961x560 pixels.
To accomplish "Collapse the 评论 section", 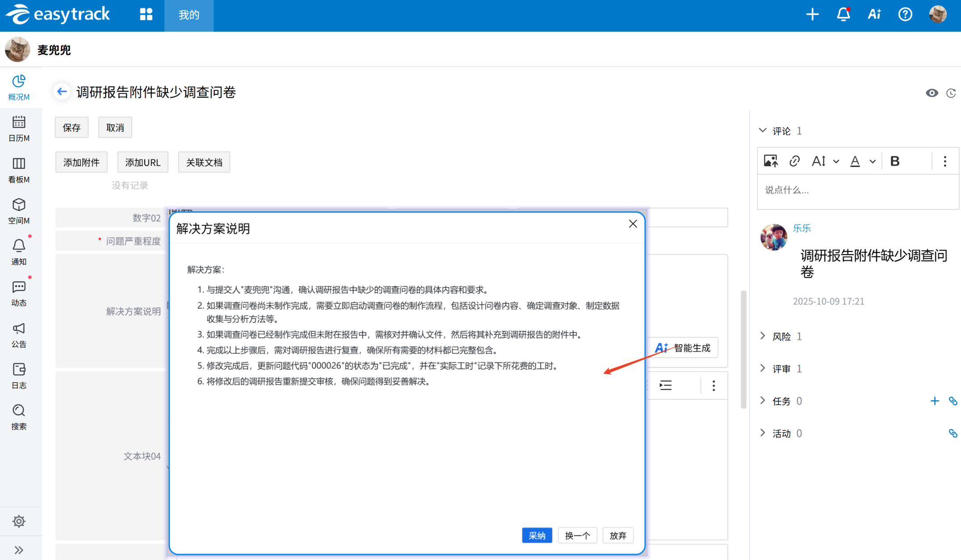I will (763, 130).
